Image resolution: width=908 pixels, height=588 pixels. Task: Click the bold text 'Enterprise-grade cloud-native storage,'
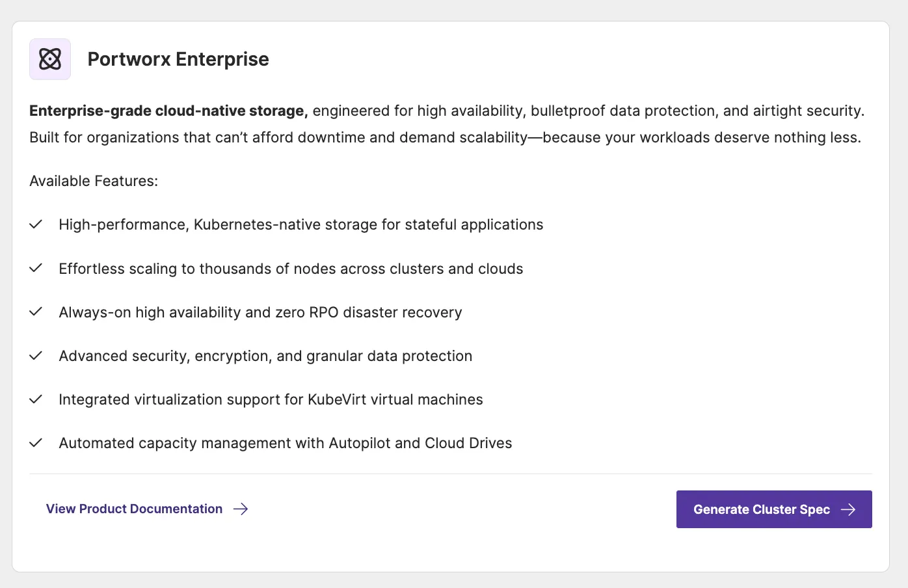pyautogui.click(x=168, y=111)
